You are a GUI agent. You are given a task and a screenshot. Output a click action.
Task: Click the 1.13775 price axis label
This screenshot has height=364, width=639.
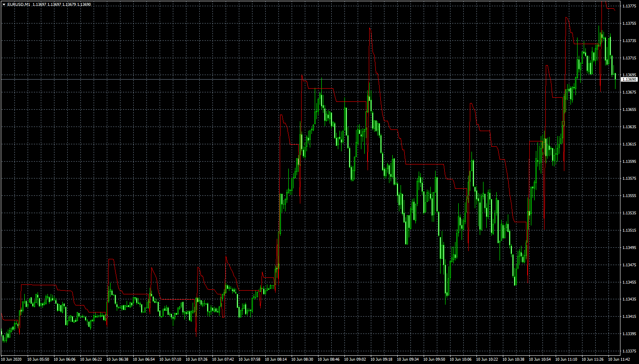[x=629, y=6]
